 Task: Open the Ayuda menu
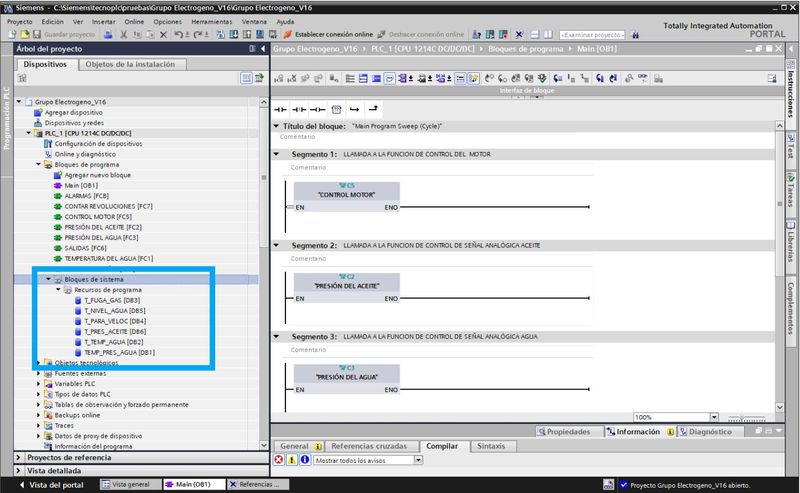tap(285, 22)
